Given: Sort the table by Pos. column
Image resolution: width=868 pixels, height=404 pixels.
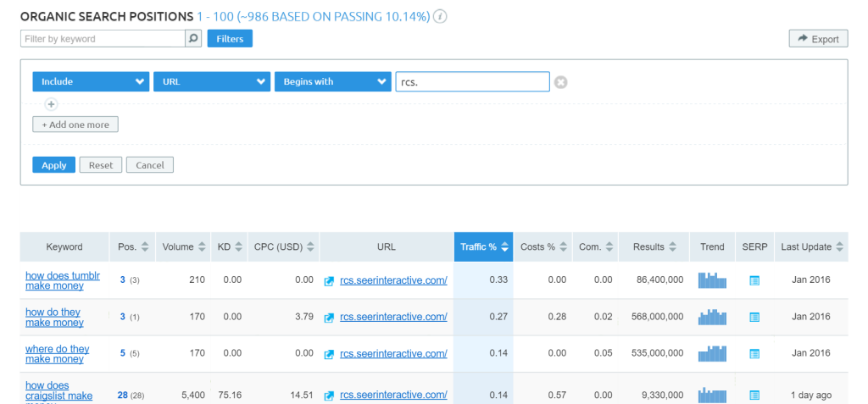Looking at the screenshot, I should (133, 247).
